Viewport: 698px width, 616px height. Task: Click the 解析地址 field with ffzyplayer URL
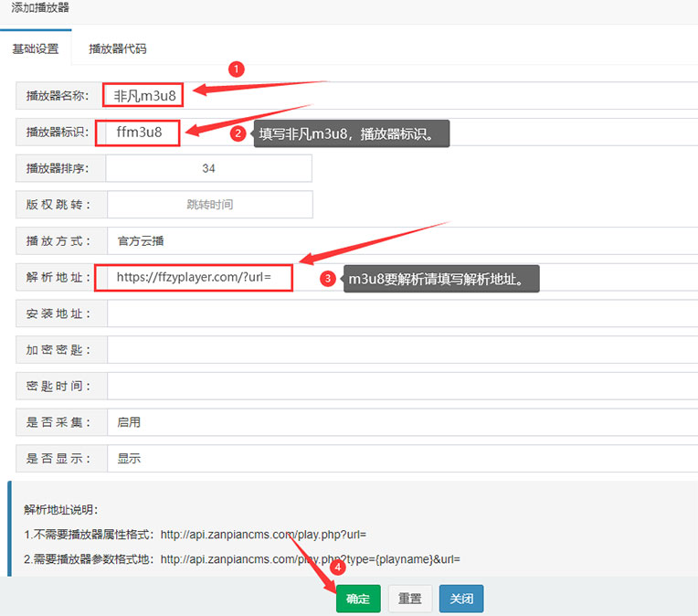[x=400, y=277]
